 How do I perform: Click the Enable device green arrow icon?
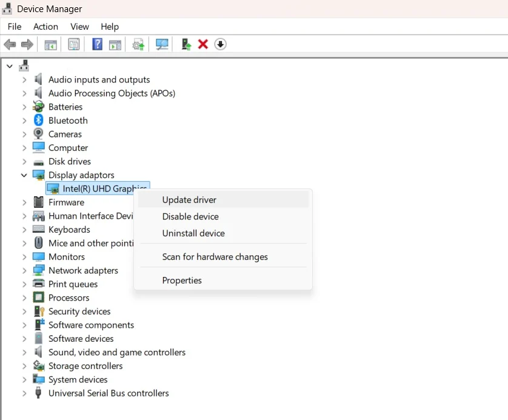click(x=186, y=44)
